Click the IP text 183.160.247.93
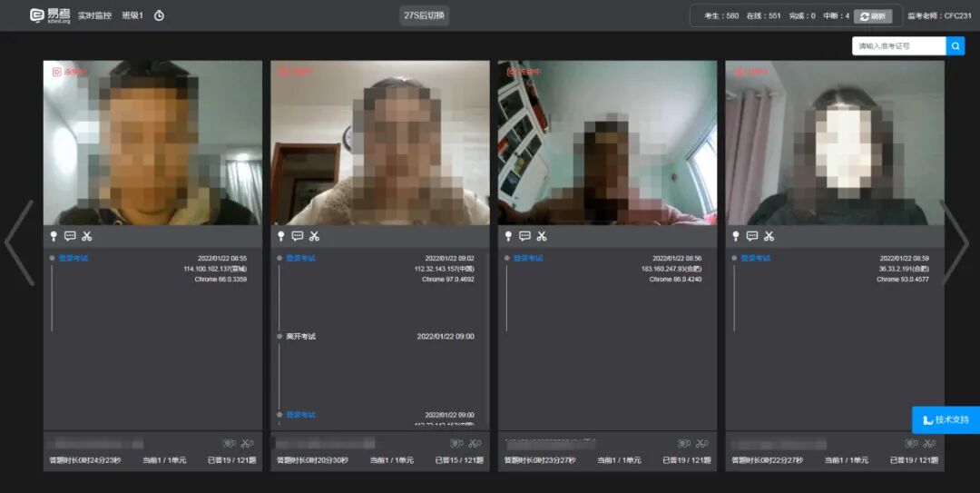Viewport: 980px width, 493px height. [671, 269]
